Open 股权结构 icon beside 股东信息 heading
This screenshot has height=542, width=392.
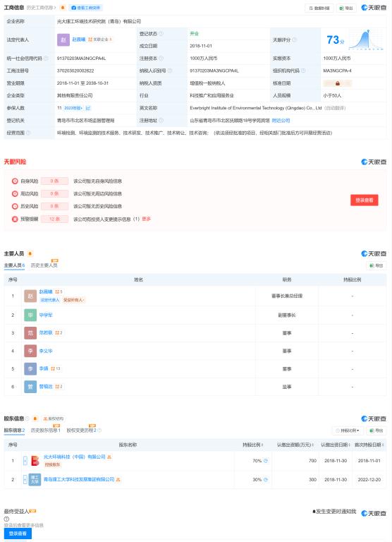click(53, 418)
